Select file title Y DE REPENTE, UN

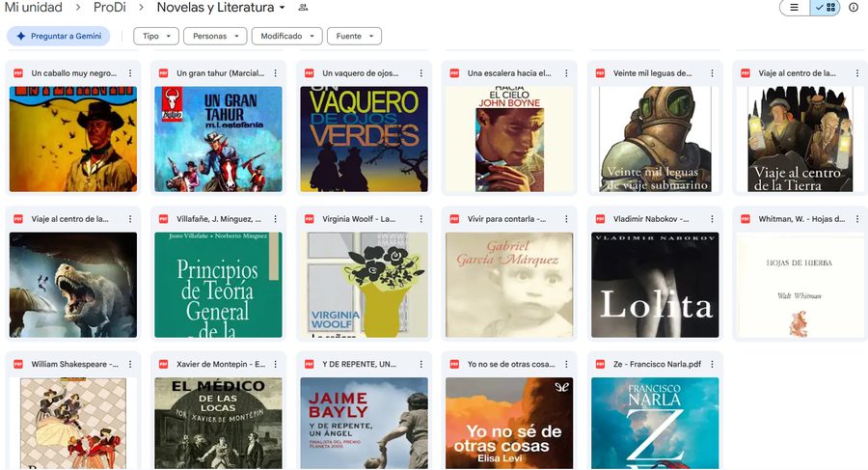tap(360, 364)
